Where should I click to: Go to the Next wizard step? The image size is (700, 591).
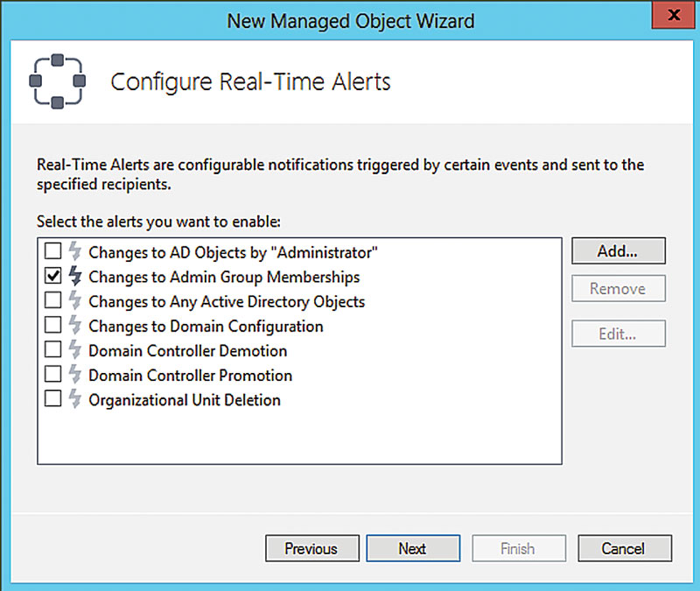click(x=412, y=549)
